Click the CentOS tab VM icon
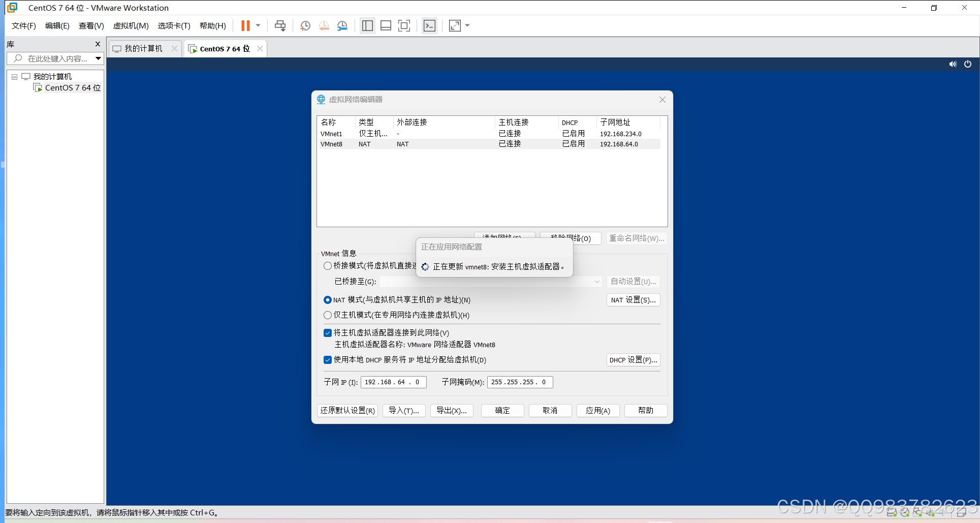980x523 pixels. [193, 49]
